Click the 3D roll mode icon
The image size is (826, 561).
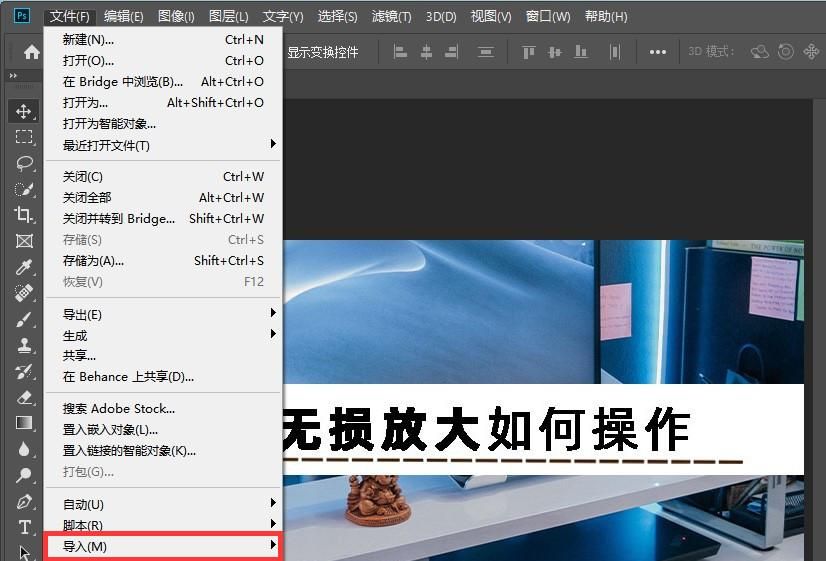(785, 52)
